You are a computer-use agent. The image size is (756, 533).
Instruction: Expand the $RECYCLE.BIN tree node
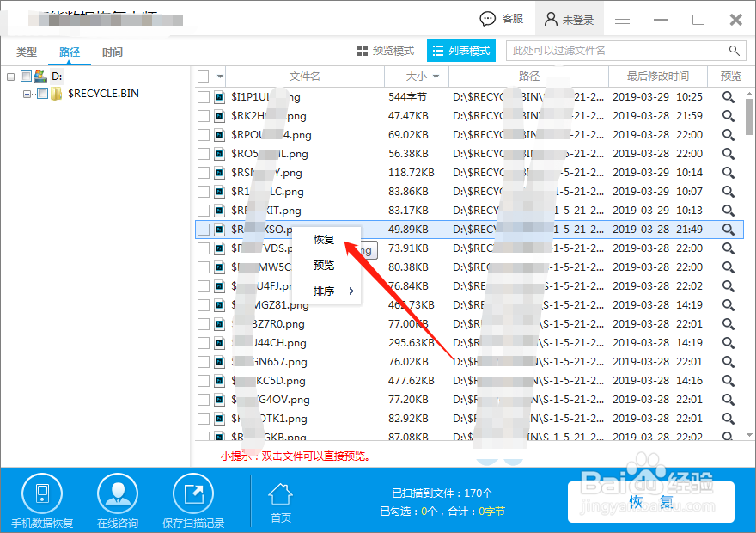click(x=27, y=94)
